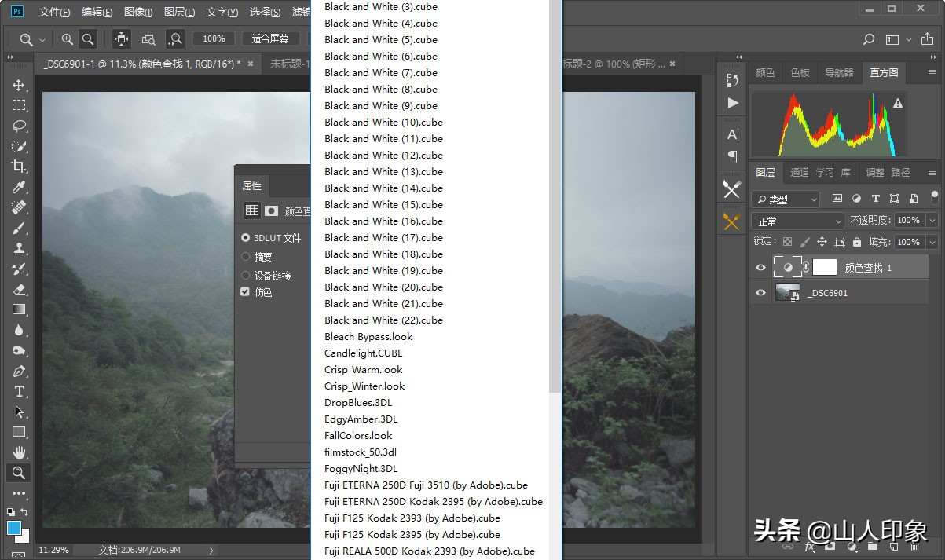Click the foreground color swatch
This screenshot has width=945, height=560.
[x=14, y=528]
